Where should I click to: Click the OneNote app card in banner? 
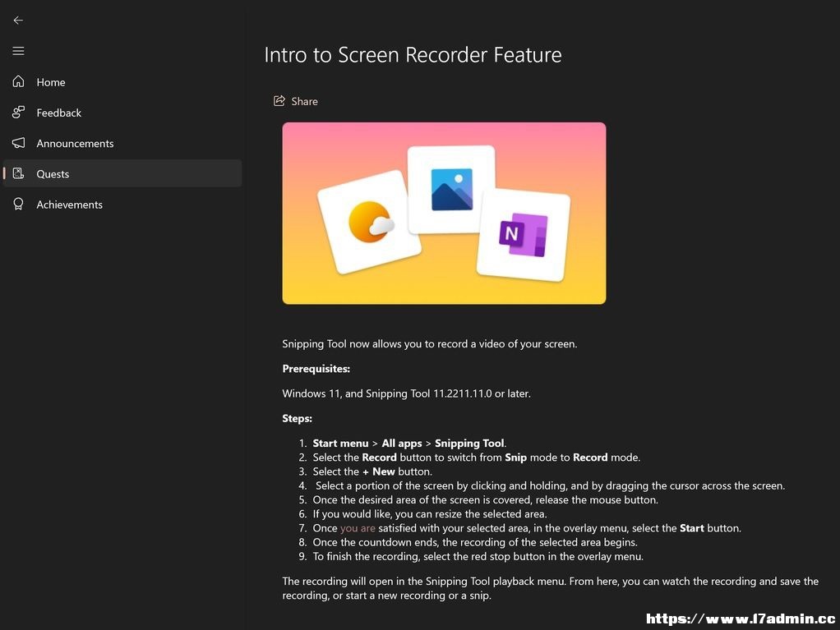524,234
